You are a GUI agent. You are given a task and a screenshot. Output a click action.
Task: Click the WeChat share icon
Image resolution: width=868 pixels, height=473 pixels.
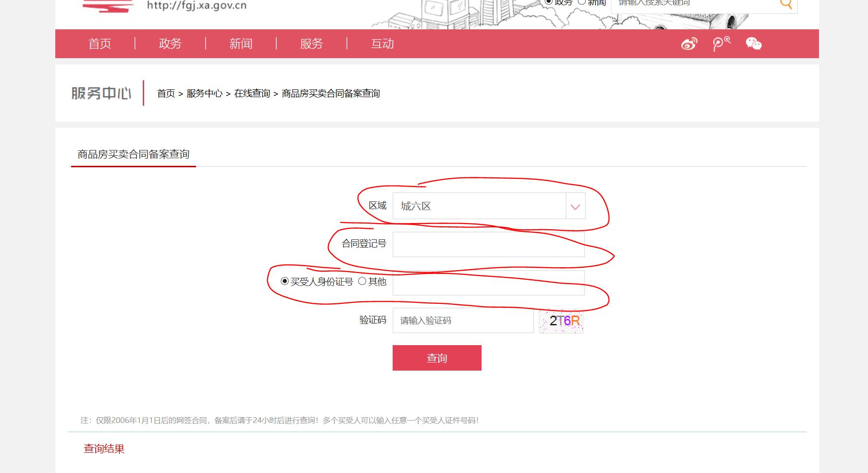click(x=754, y=43)
